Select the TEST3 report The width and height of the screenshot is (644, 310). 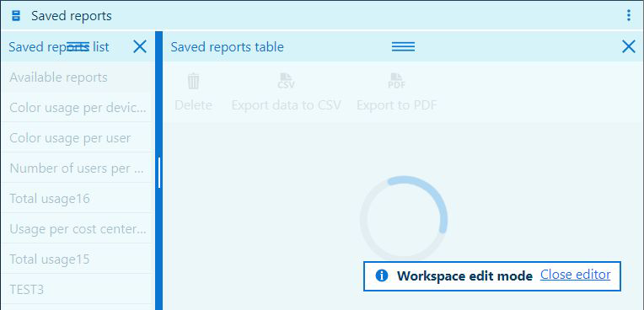78,290
